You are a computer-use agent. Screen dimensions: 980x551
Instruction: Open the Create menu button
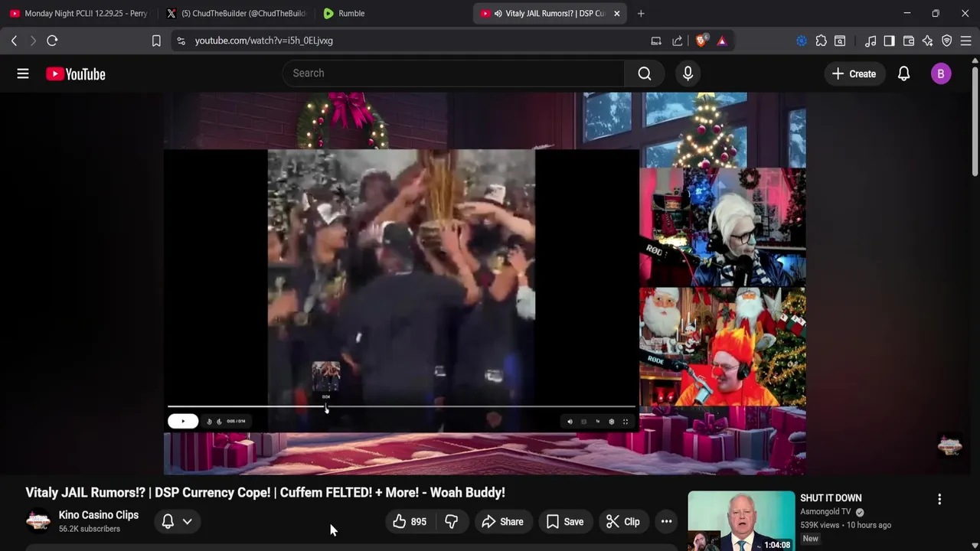[x=854, y=73]
